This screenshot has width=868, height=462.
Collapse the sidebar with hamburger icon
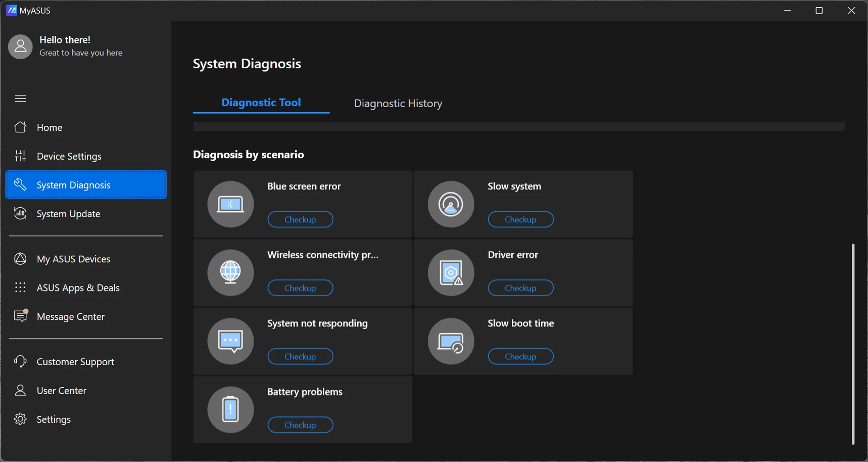(20, 99)
